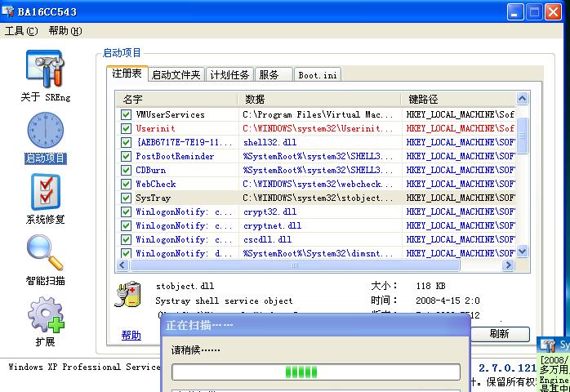
Task: Click the cryptnet.dll data cell
Action: (x=272, y=226)
